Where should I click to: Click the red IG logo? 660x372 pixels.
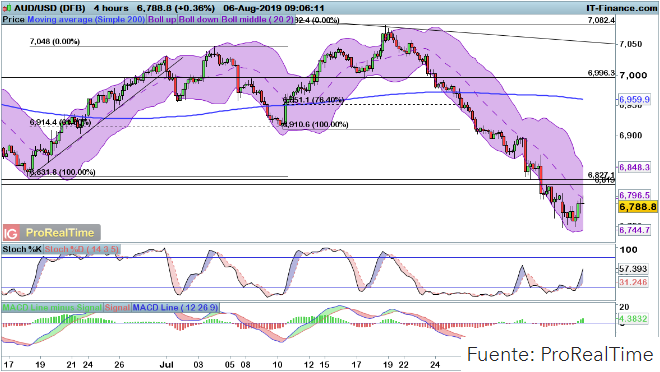tap(11, 233)
